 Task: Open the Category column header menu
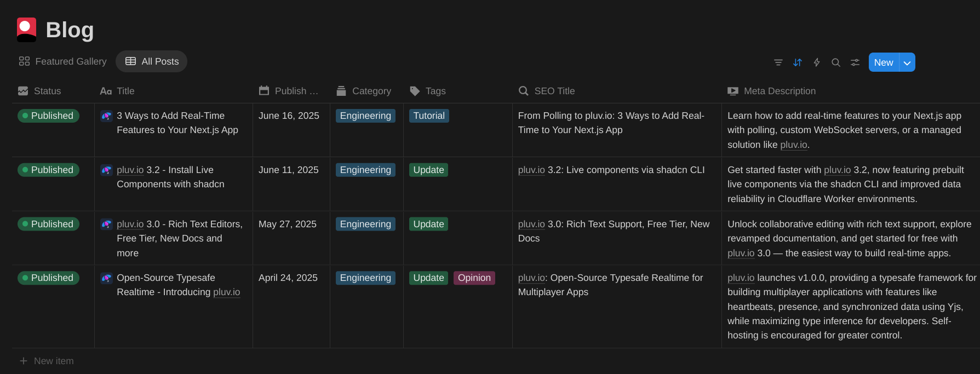click(364, 91)
